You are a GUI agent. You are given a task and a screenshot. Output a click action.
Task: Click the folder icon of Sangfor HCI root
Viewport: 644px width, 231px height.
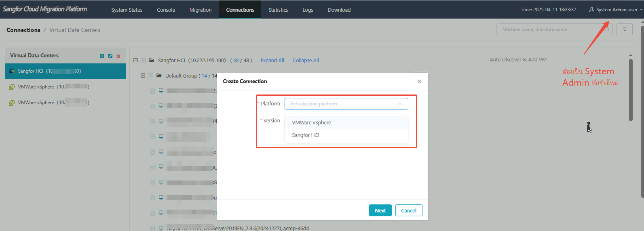(x=152, y=60)
